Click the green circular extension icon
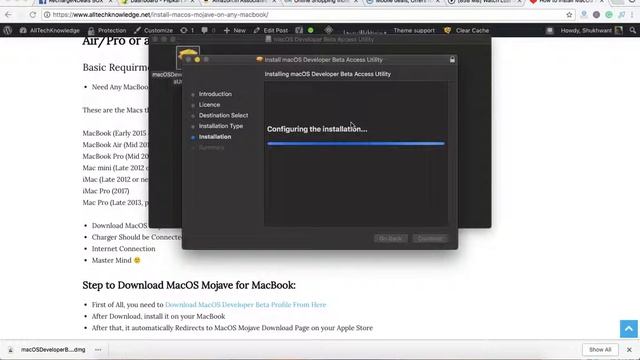640x360 pixels. click(609, 15)
